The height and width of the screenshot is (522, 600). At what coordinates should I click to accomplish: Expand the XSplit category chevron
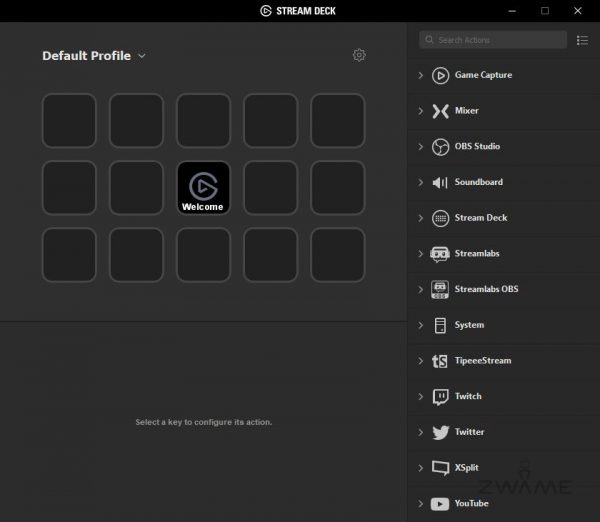[x=421, y=468]
